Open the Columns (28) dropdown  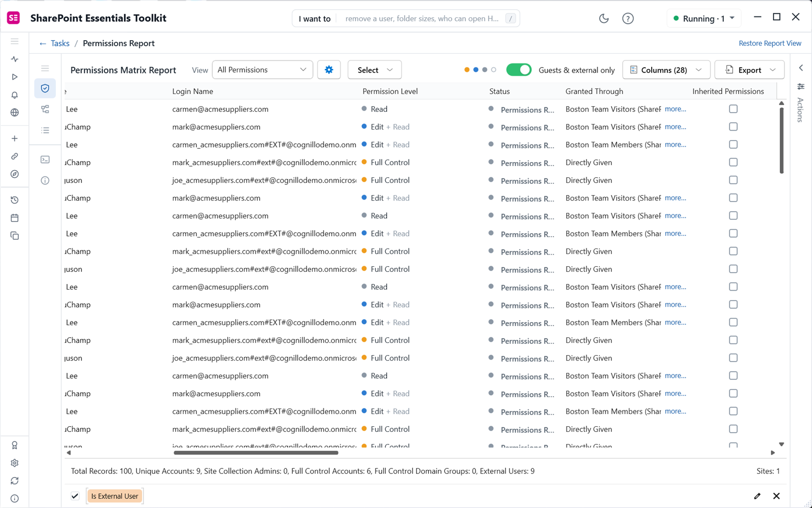pos(666,70)
